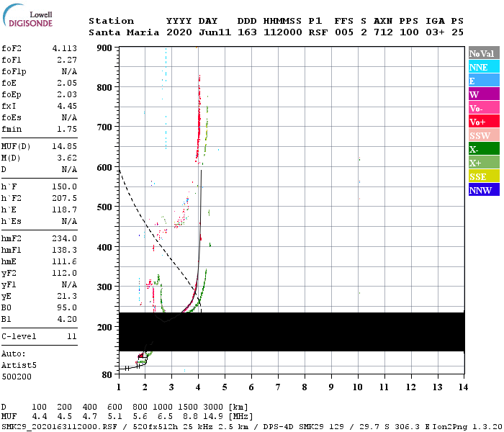The image size is (504, 432).
Task: Click the AXN value 712
Action: 383,32
